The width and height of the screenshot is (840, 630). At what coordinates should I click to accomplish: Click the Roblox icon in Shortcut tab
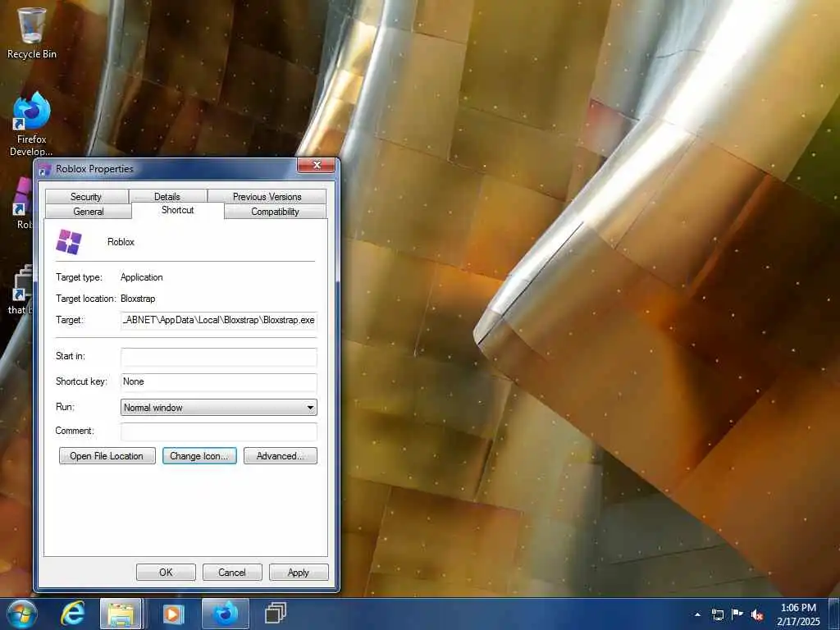(x=69, y=242)
